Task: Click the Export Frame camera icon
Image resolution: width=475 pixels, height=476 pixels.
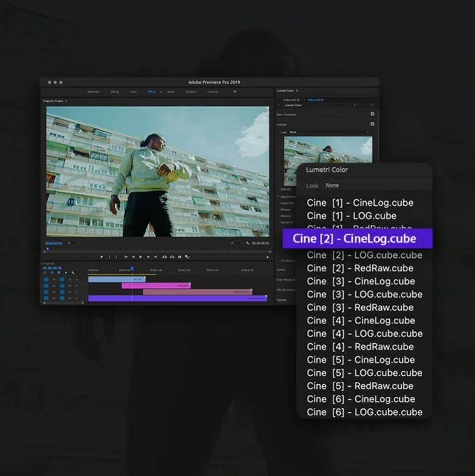Action: (x=180, y=256)
